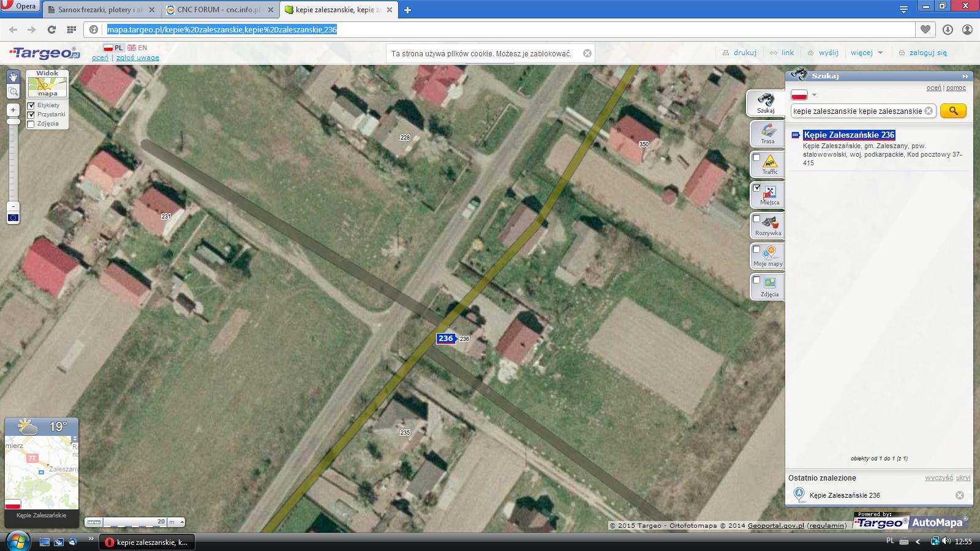Enable the Rozrywka layer checkbox
This screenshot has height=551, width=980.
pyautogui.click(x=756, y=219)
